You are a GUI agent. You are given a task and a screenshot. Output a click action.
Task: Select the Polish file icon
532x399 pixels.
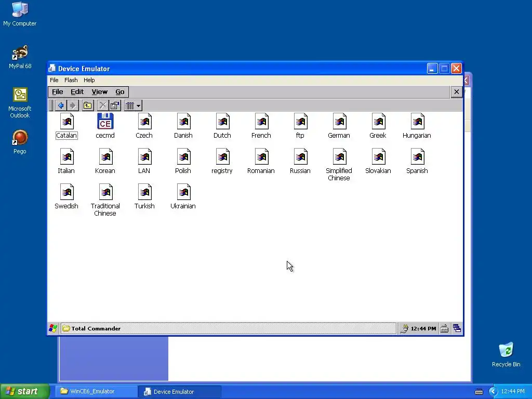point(183,157)
